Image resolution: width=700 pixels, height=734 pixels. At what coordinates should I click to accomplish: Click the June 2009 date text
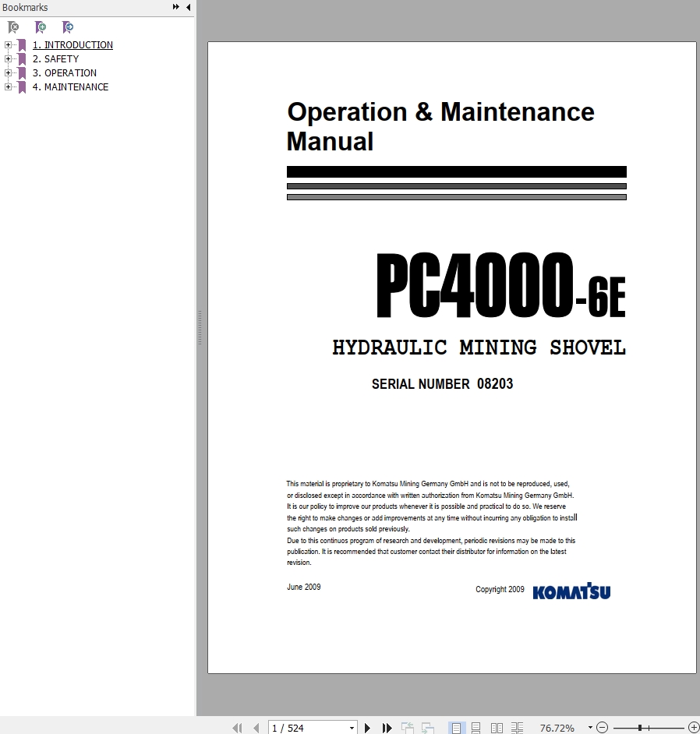click(304, 587)
